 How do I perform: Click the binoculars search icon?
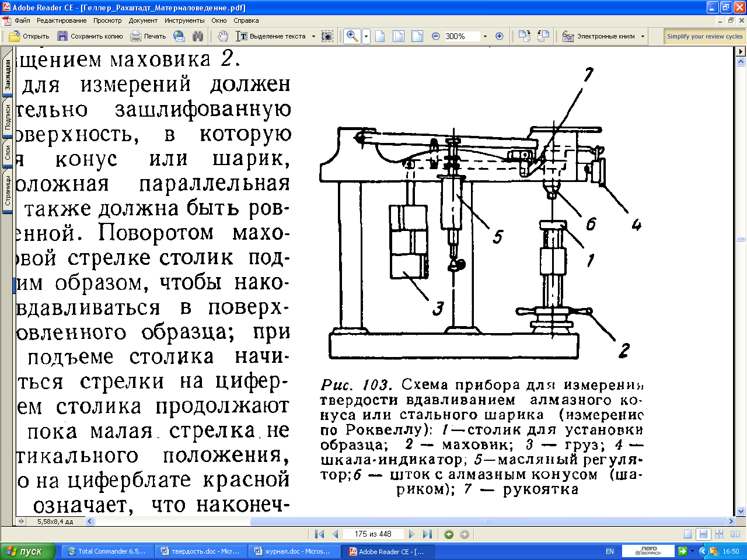click(198, 36)
